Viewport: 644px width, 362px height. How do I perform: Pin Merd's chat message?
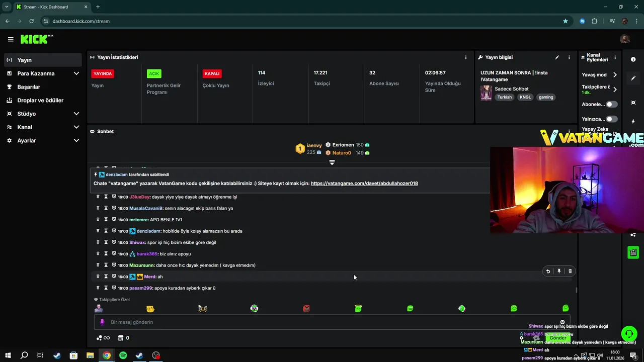coord(559,271)
